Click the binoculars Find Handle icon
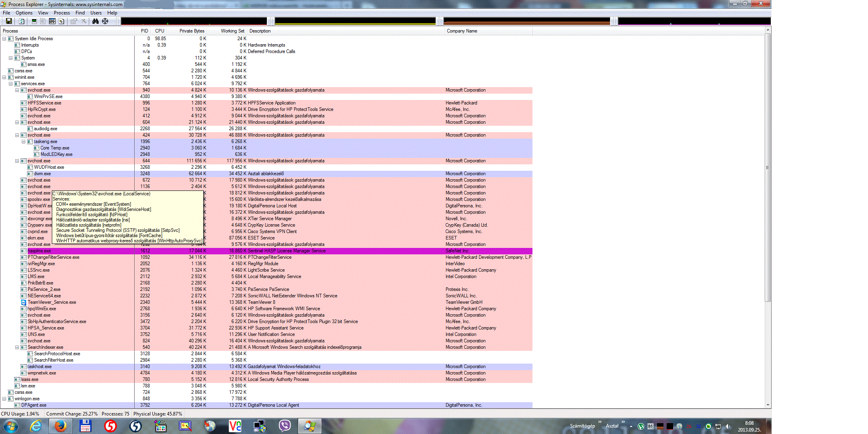868x434 pixels. click(x=95, y=21)
